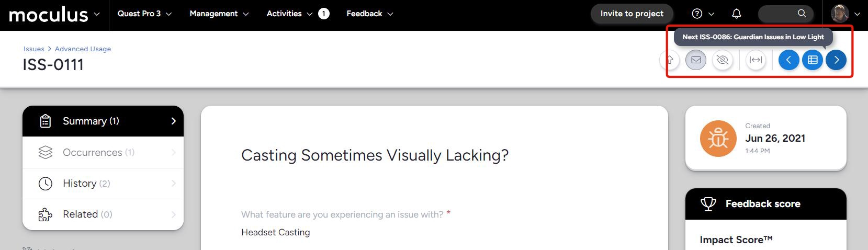This screenshot has width=868, height=250.
Task: Open the notifications bell
Action: (x=736, y=14)
